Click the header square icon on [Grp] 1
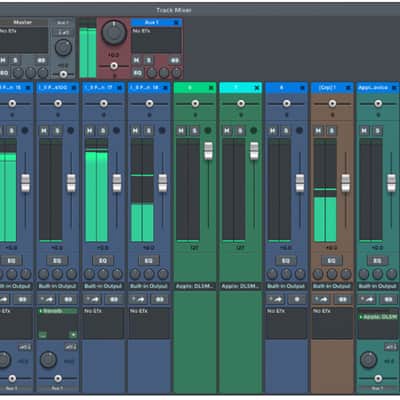Image resolution: width=400 pixels, height=400 pixels. click(x=348, y=88)
